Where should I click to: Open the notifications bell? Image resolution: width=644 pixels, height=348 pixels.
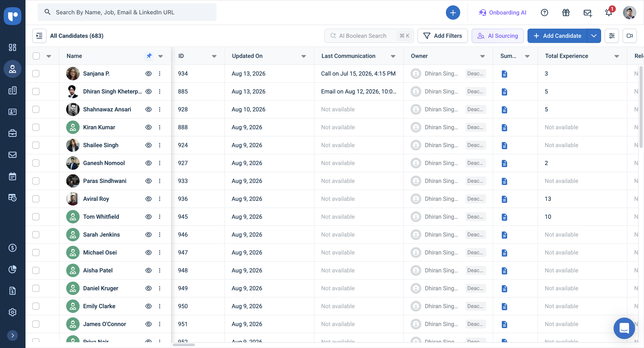609,13
